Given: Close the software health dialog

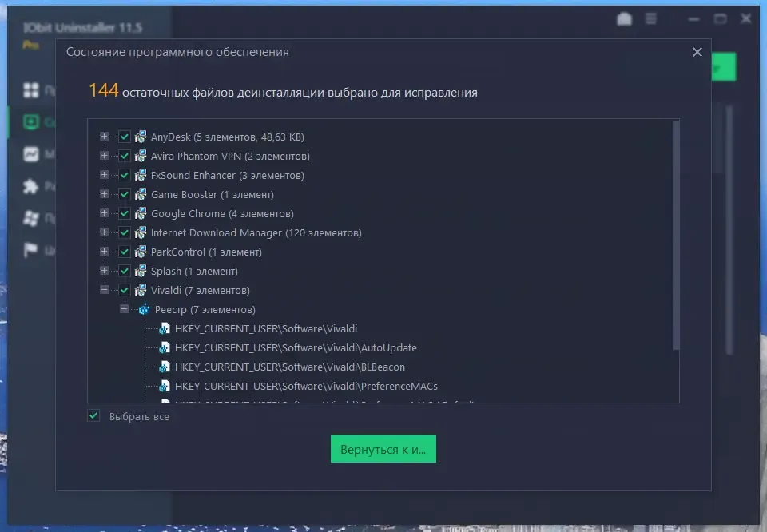Looking at the screenshot, I should pos(697,52).
